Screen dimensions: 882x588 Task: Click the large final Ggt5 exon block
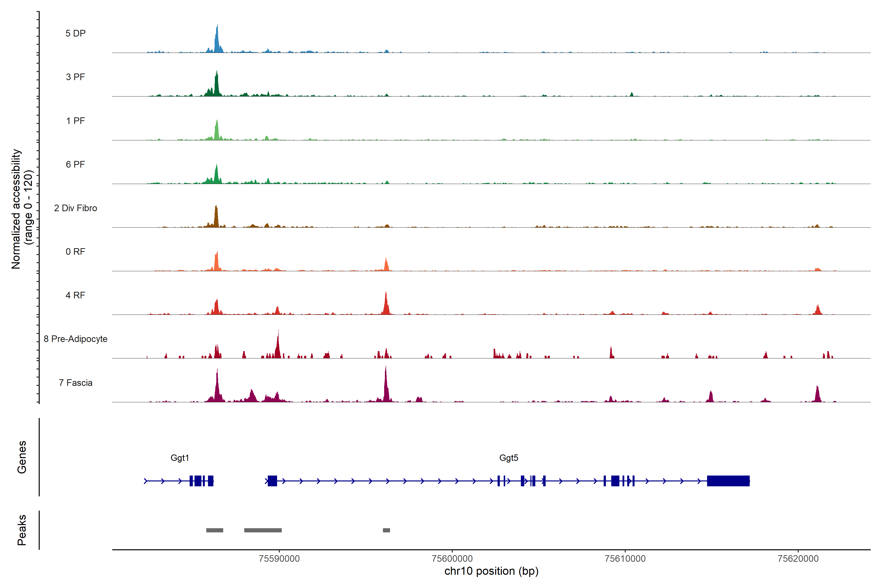(x=728, y=481)
